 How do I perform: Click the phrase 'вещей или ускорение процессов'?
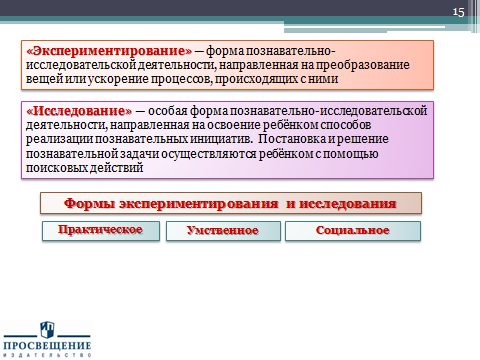(119, 79)
